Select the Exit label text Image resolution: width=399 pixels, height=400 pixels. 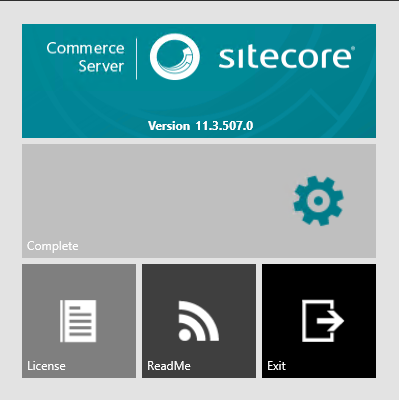pyautogui.click(x=276, y=366)
